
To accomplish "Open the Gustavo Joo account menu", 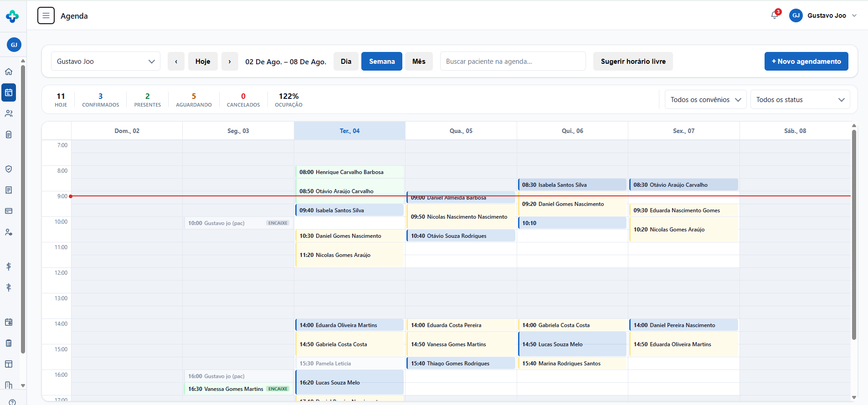I will point(823,15).
